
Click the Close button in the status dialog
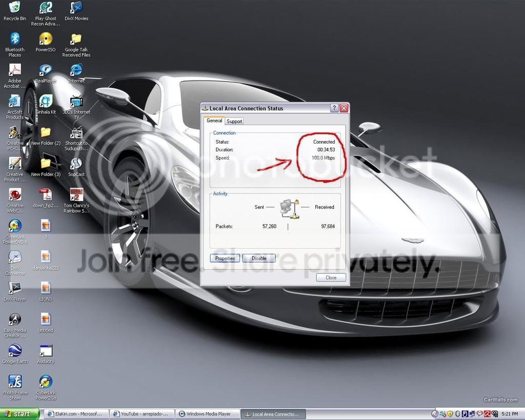(x=331, y=277)
